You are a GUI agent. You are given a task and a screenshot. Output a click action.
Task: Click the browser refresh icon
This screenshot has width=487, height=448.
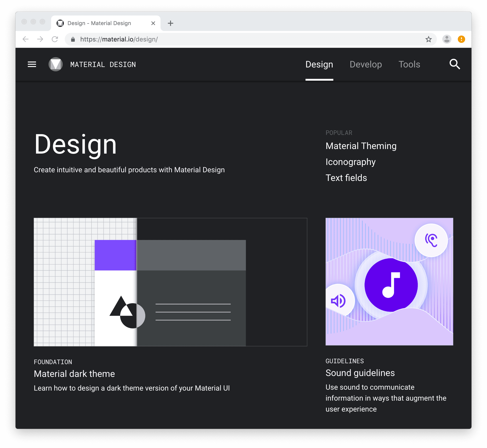click(55, 39)
